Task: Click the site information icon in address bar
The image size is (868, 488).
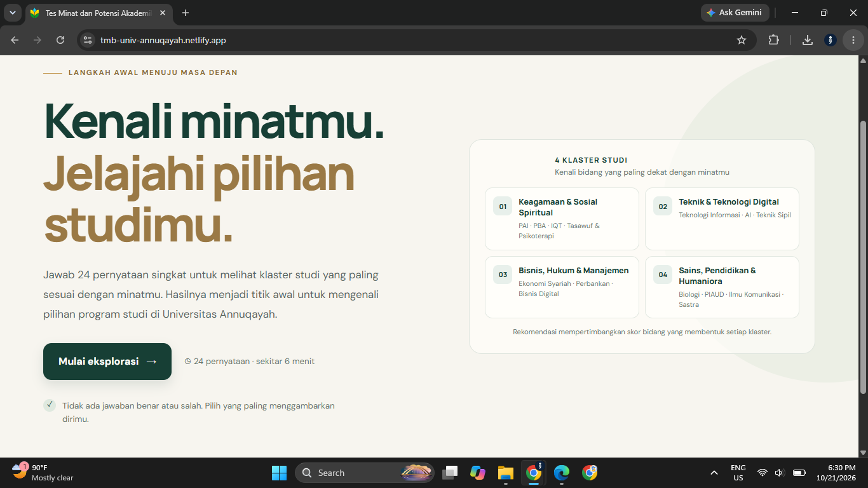Action: pos(88,40)
